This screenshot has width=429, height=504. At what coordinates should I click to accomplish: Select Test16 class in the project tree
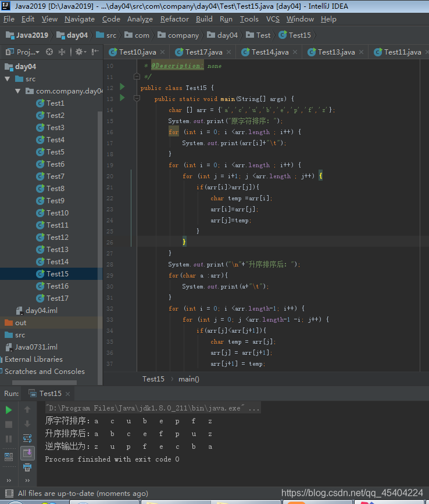52,286
